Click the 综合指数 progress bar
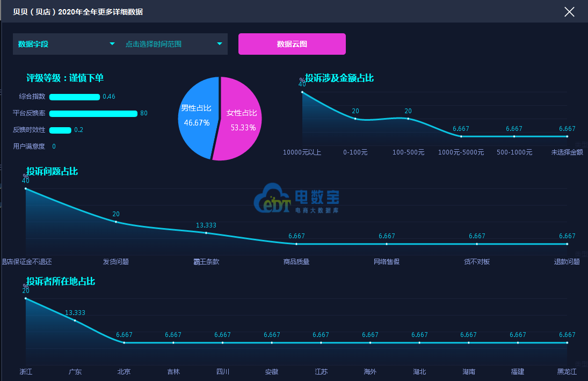 pos(74,97)
